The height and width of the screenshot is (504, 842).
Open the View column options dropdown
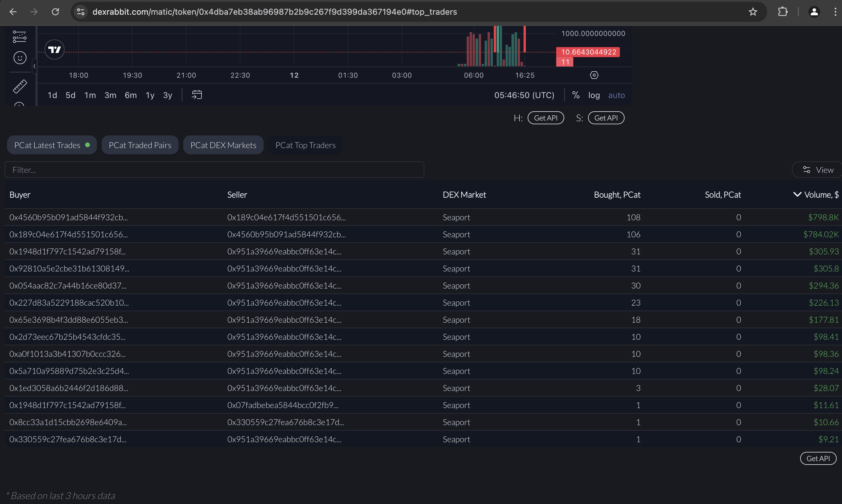[817, 170]
